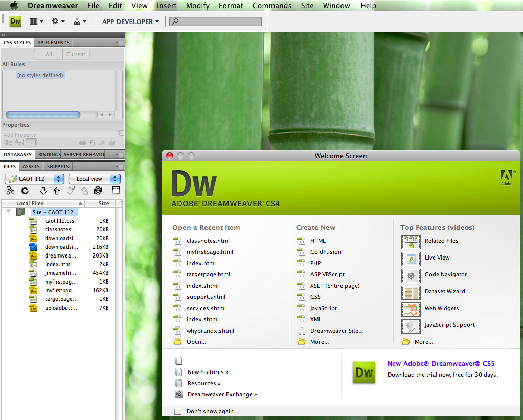Image resolution: width=523 pixels, height=420 pixels.
Task: Switch to the Snippets tab
Action: pyautogui.click(x=58, y=167)
